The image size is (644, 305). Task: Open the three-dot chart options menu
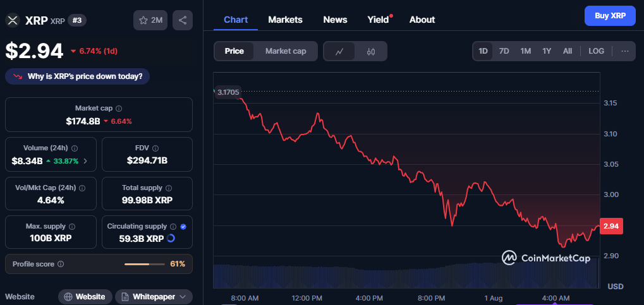(x=625, y=51)
